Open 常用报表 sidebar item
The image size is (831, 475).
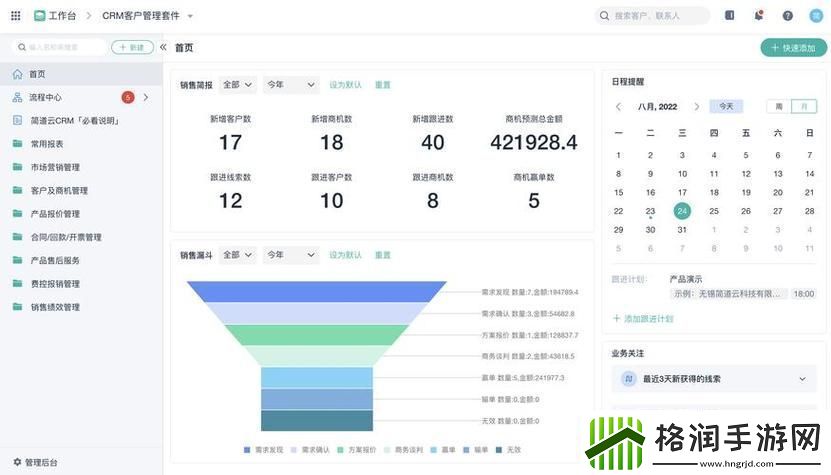81,144
